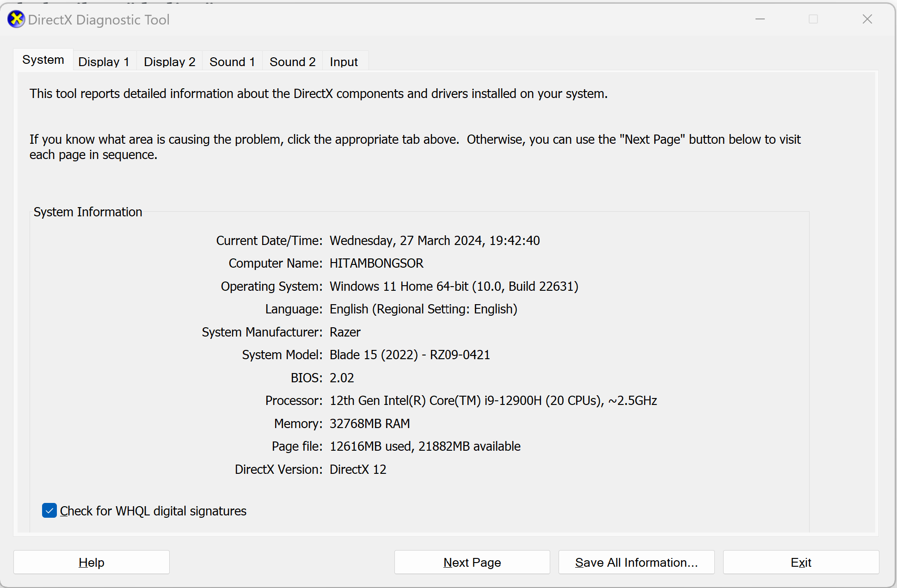Switch to Sound 1 tab

click(x=233, y=61)
